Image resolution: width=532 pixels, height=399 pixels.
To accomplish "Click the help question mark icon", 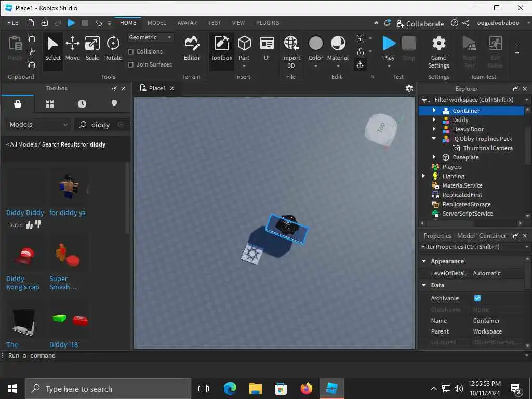I will click(454, 23).
